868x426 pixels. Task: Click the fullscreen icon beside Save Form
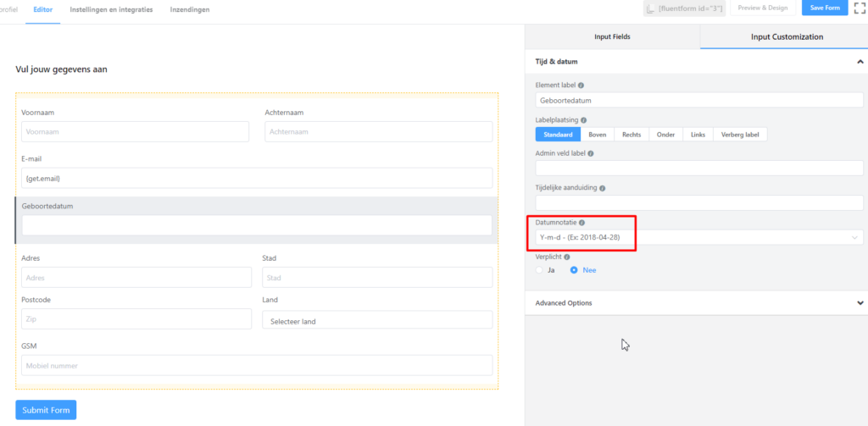click(x=858, y=8)
